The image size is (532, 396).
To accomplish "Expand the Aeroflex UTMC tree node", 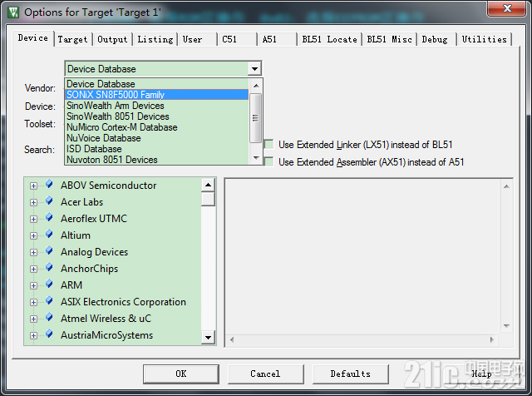I will 33,219.
